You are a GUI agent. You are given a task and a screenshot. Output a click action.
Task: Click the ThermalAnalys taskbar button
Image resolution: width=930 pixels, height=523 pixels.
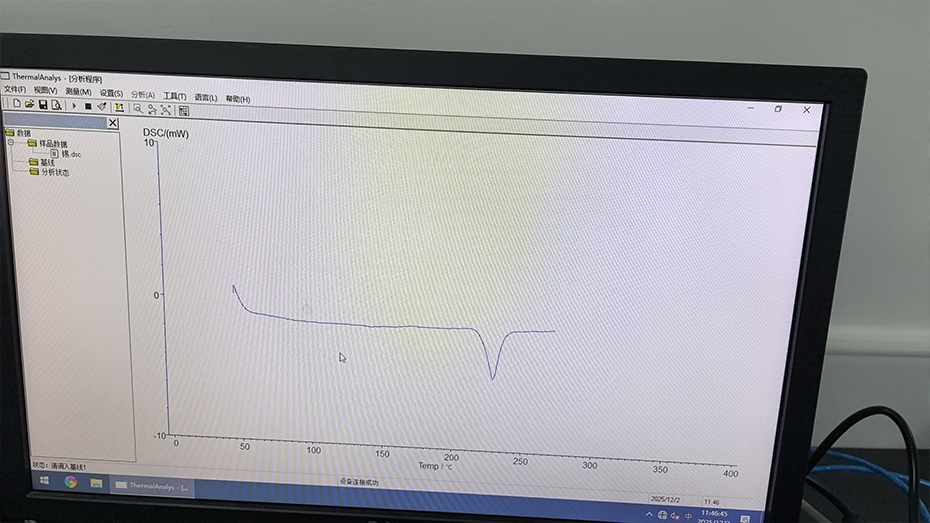pyautogui.click(x=150, y=485)
